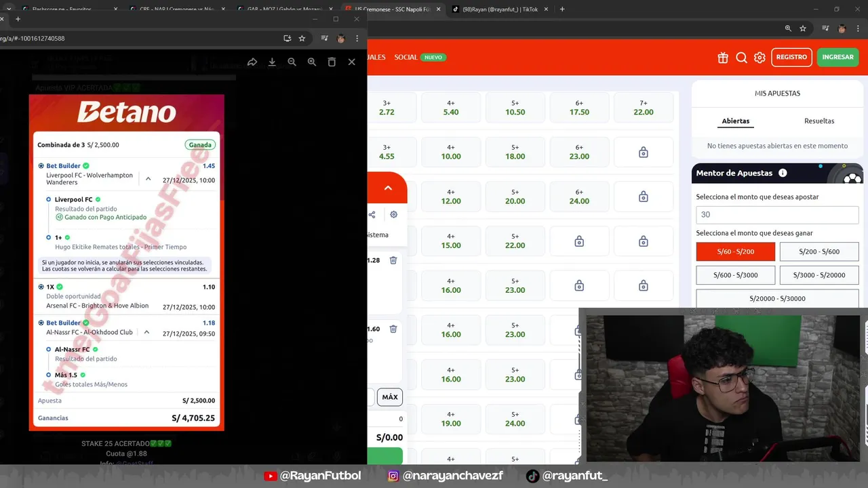
Task: Open the search icon in the red header
Action: (x=741, y=58)
